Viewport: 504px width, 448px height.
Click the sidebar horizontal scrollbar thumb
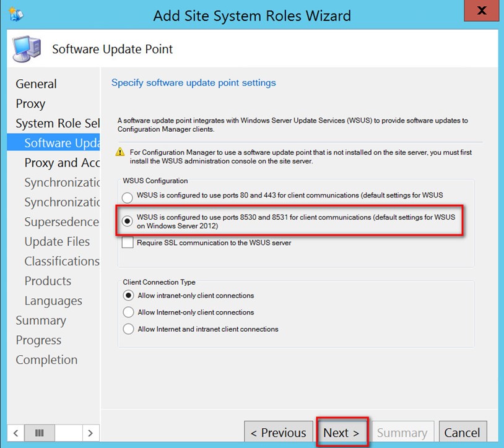pyautogui.click(x=39, y=433)
